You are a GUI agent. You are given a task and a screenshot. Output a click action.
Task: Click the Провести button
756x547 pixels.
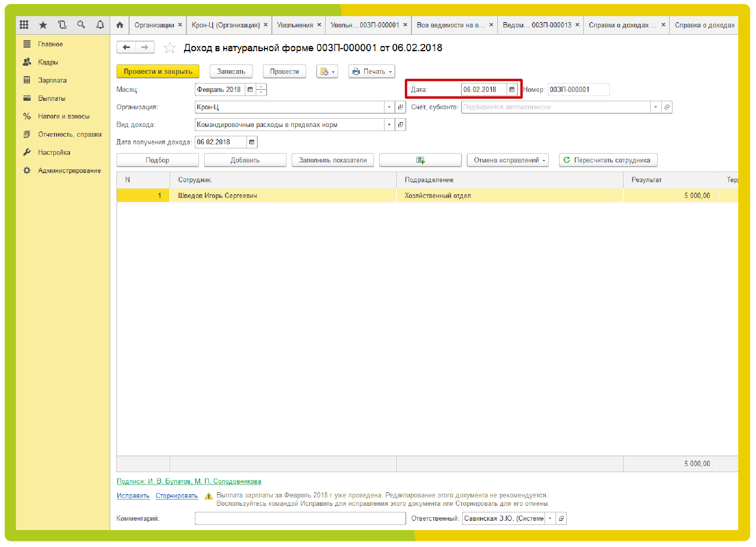(x=284, y=71)
